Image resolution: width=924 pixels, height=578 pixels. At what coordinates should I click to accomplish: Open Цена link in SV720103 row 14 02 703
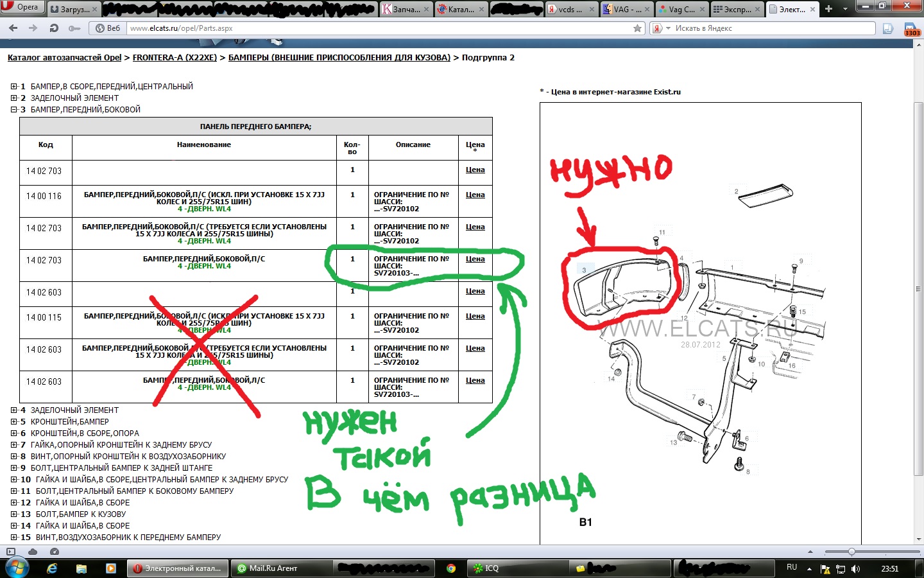pyautogui.click(x=475, y=259)
